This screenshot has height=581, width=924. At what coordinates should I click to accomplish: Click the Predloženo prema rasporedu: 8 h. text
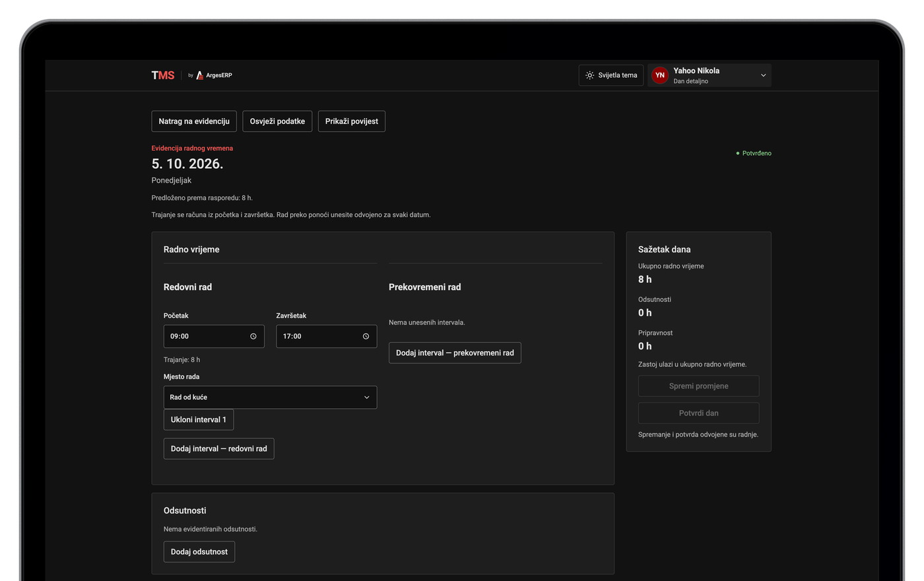pyautogui.click(x=202, y=198)
